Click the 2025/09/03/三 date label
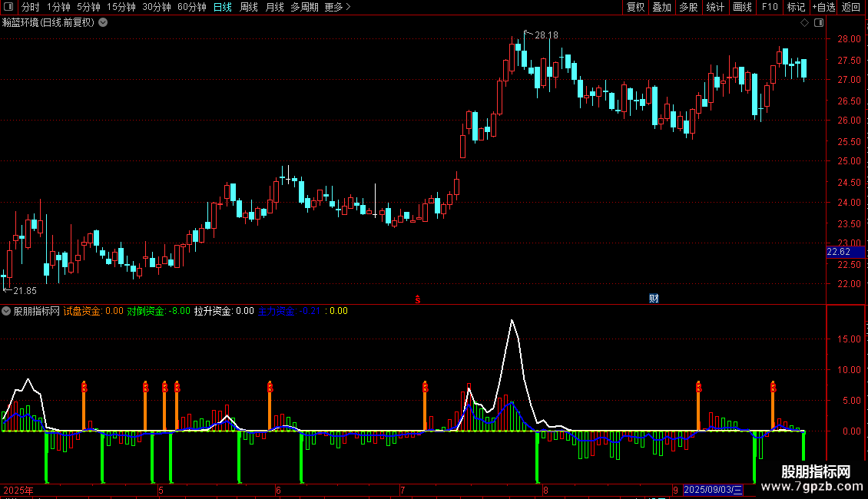 [x=713, y=490]
